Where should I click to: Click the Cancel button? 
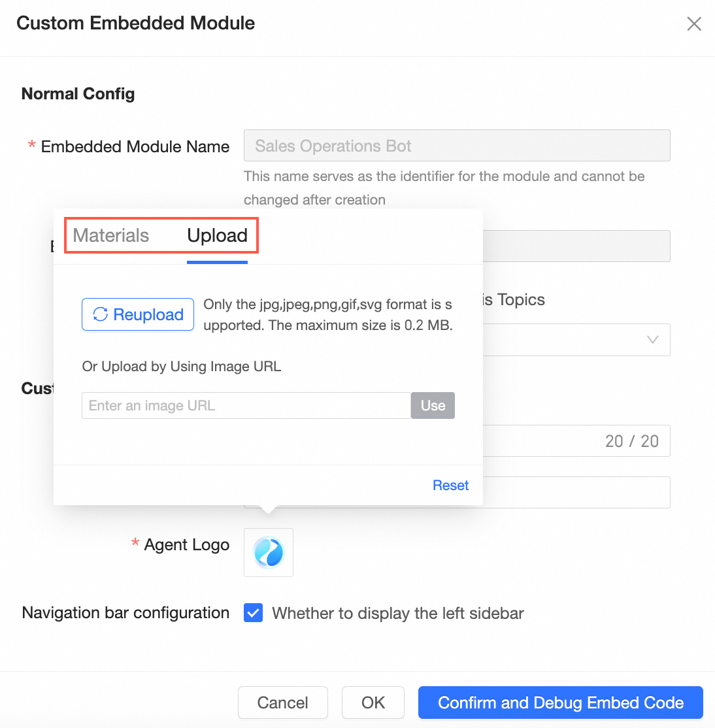(x=282, y=703)
